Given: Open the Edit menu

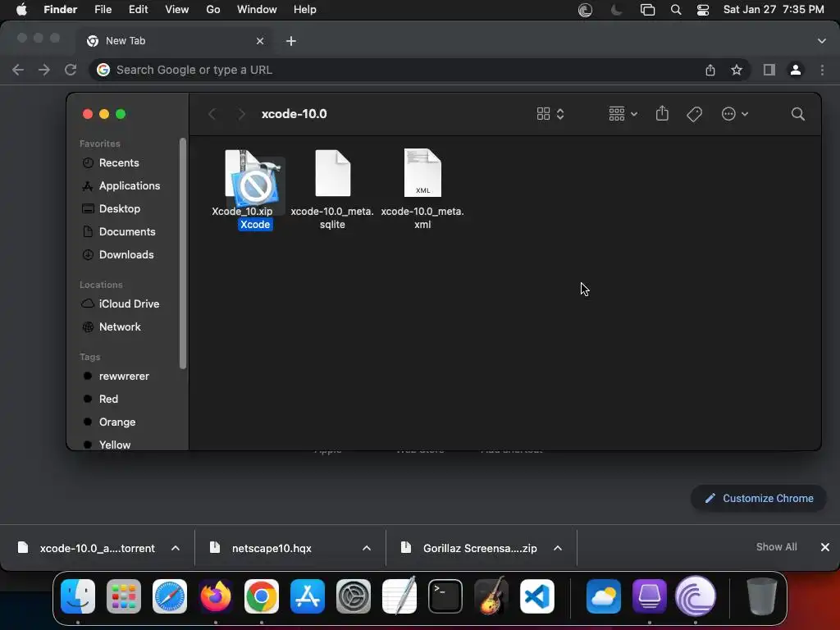Looking at the screenshot, I should (138, 10).
